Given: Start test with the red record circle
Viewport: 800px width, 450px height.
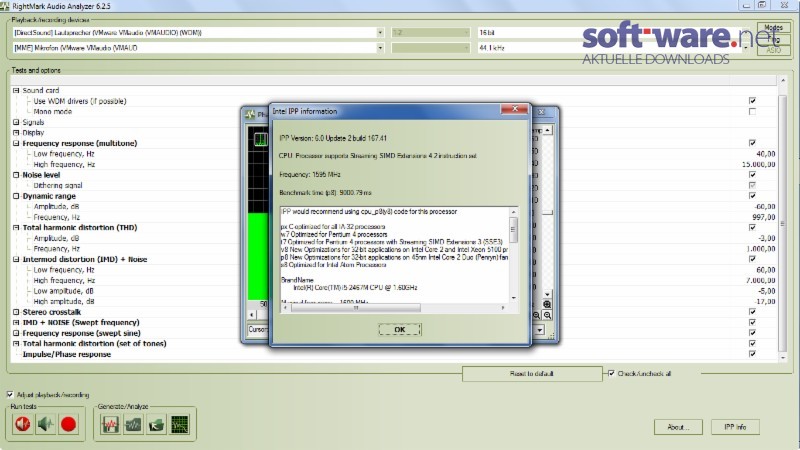Looking at the screenshot, I should 68,424.
